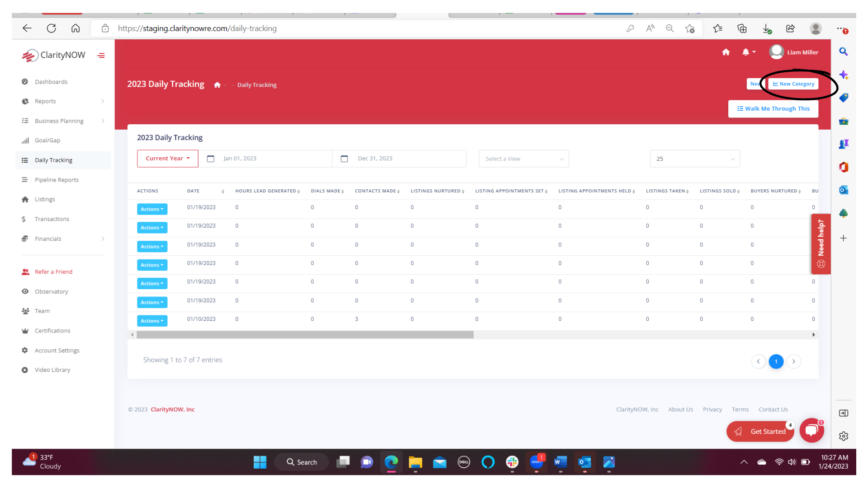
Task: Open the About Us footer link
Action: pyautogui.click(x=680, y=409)
